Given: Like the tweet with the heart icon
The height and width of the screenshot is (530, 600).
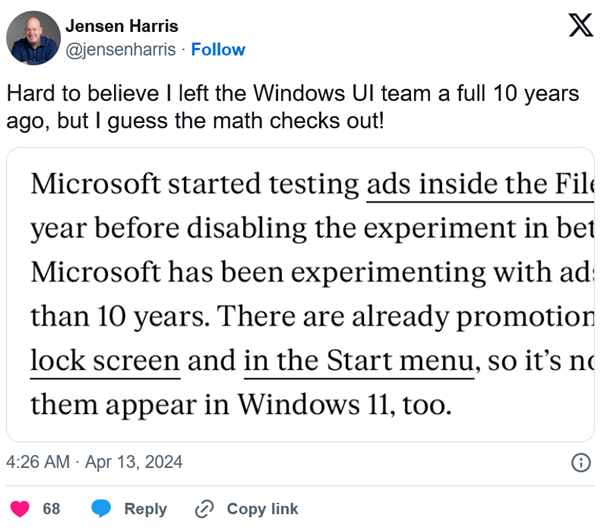Looking at the screenshot, I should coord(19,509).
